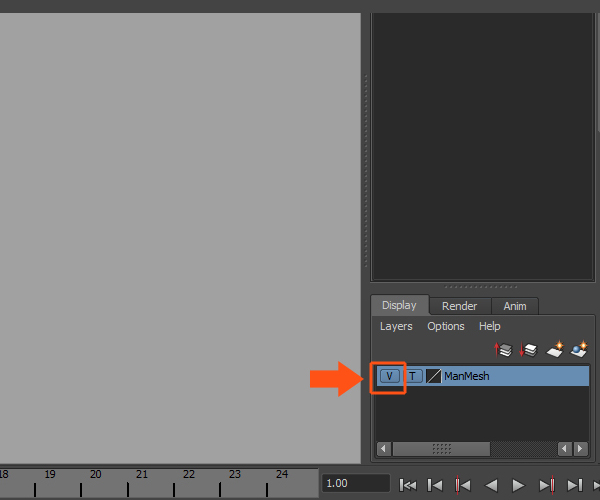Click the right-most scrollbar right arrow
Image resolution: width=600 pixels, height=500 pixels.
tap(580, 449)
